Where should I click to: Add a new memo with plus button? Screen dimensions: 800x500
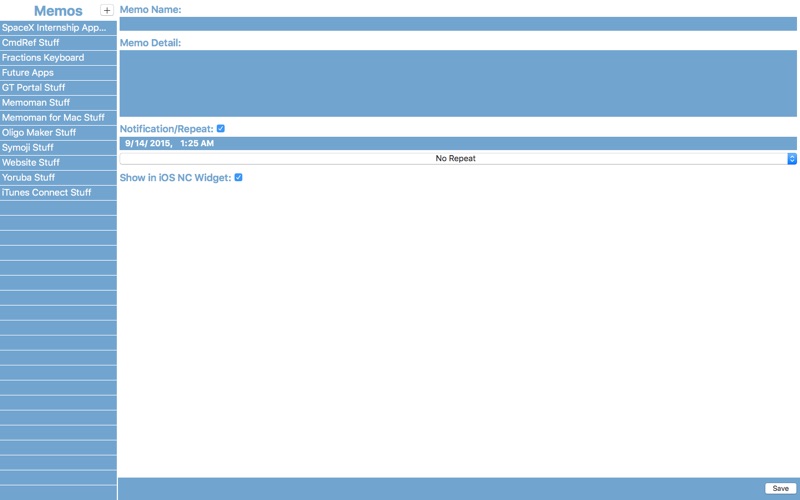[107, 10]
